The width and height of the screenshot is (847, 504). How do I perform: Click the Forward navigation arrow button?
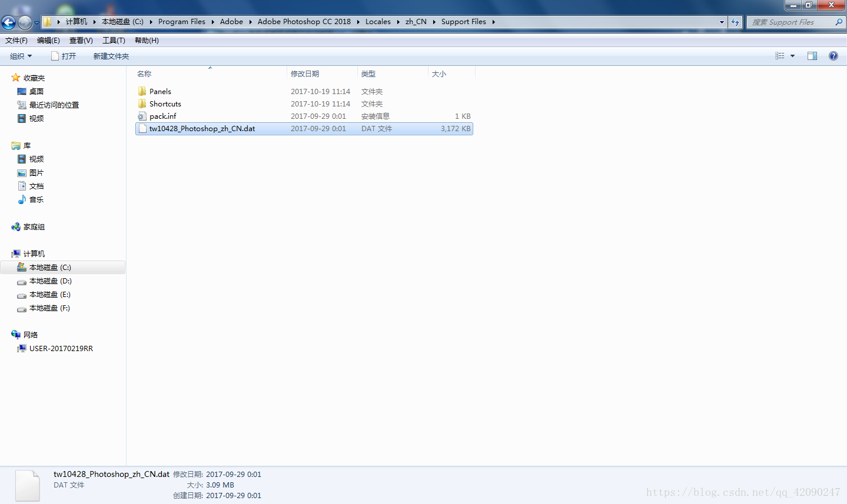point(25,22)
